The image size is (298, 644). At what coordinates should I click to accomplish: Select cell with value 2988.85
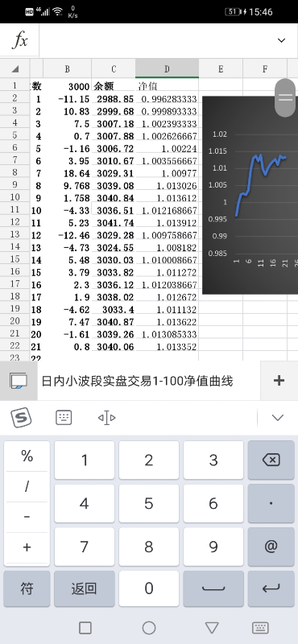point(114,98)
